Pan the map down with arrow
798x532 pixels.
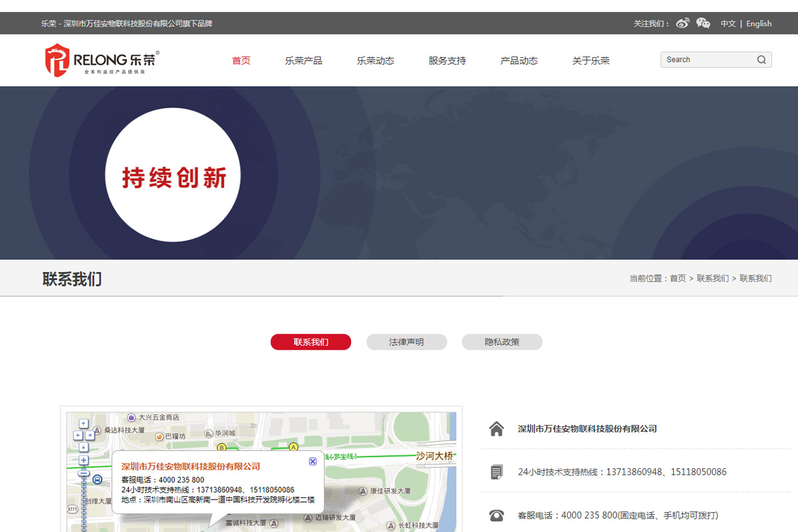point(83,447)
